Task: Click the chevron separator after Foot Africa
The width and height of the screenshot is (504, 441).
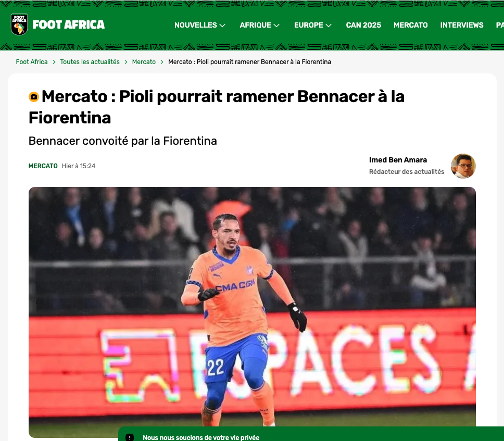Action: (54, 62)
